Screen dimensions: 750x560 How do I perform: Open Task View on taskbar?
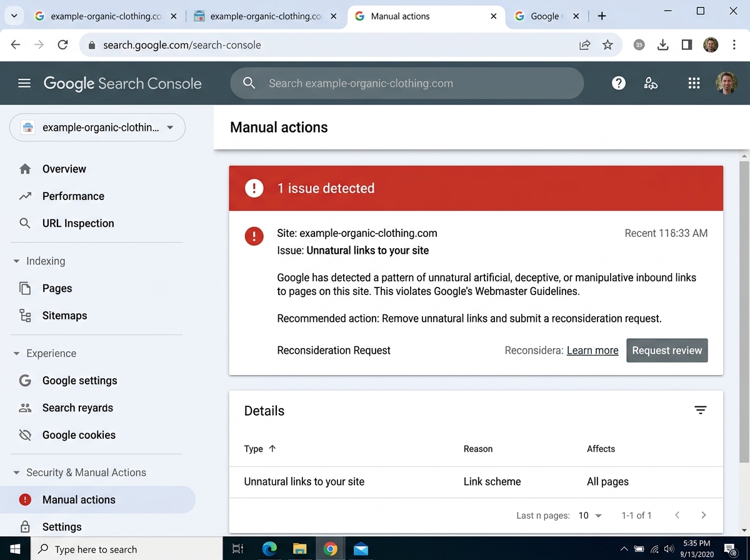point(238,549)
